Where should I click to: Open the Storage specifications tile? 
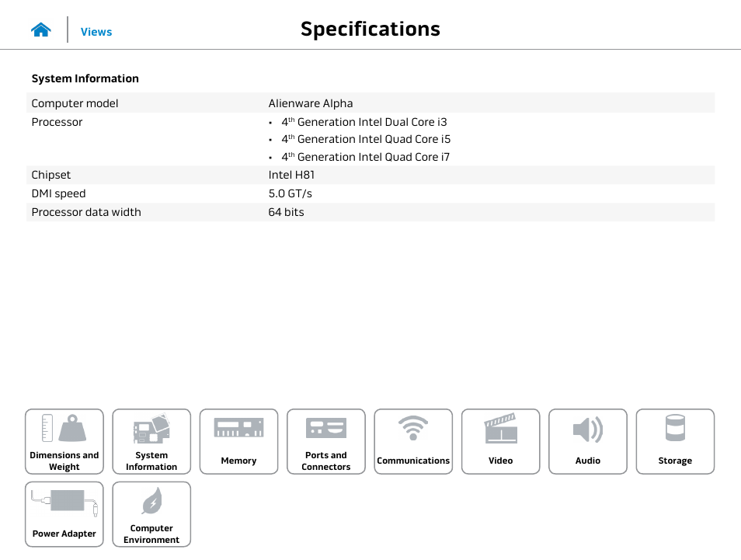tap(675, 441)
